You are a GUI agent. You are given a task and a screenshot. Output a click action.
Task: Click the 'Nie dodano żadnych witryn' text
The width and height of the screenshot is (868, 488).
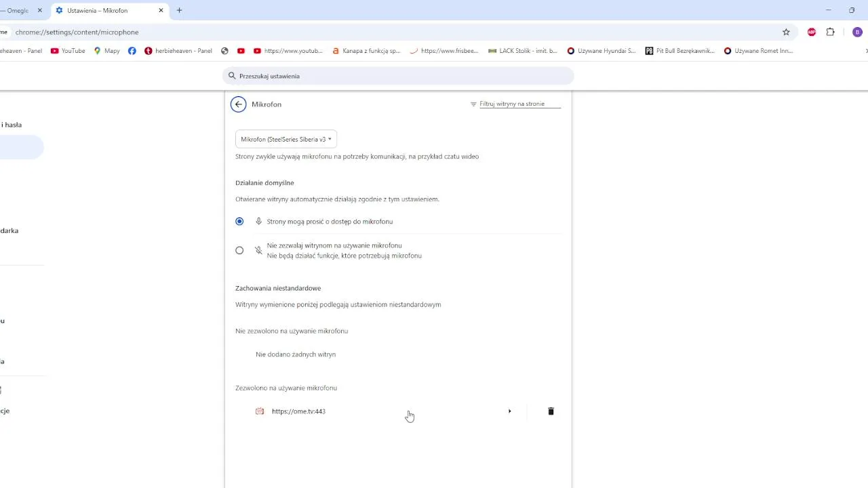(296, 354)
